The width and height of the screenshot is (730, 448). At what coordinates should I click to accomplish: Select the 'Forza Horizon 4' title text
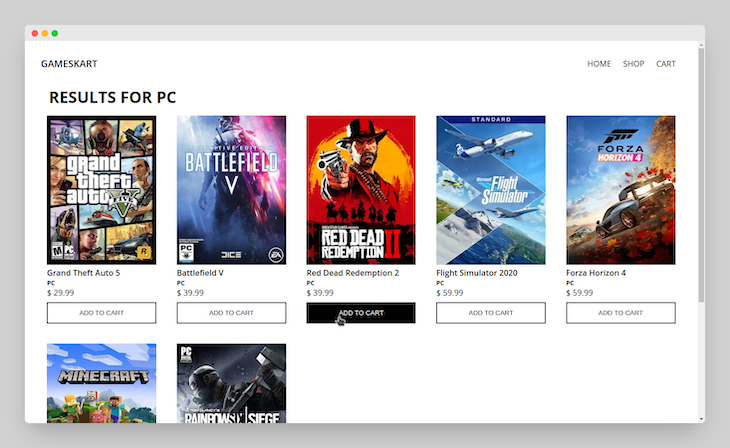click(596, 273)
